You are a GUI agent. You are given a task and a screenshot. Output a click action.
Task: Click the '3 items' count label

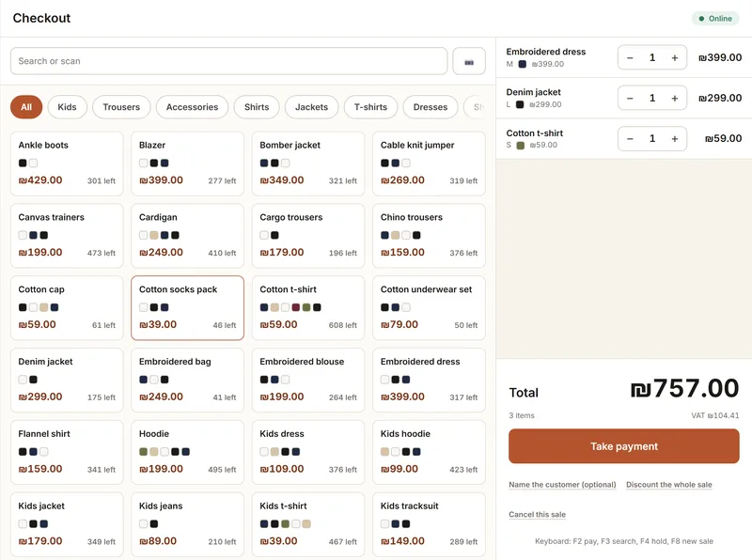522,415
